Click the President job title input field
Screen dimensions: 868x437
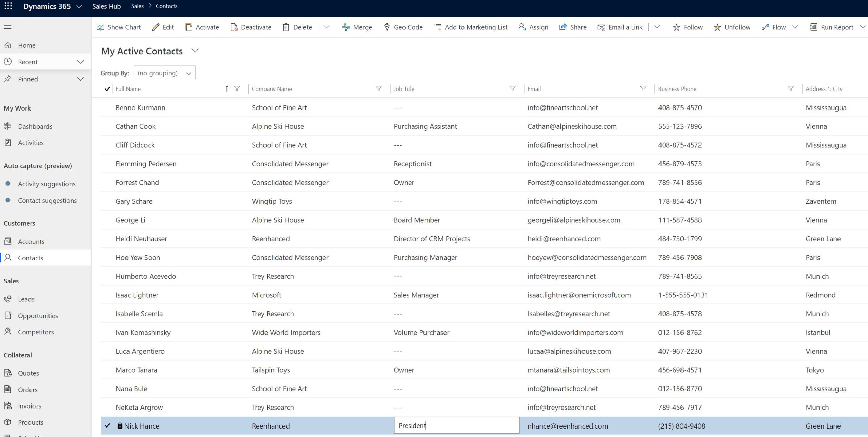tap(456, 425)
